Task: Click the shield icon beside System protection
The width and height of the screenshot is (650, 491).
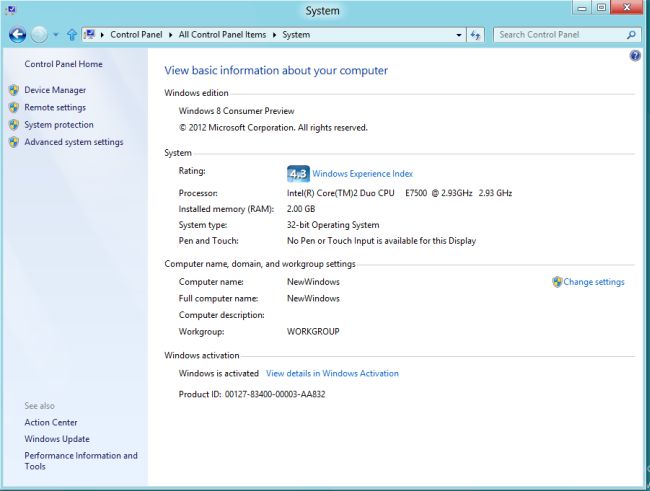Action: tap(14, 125)
